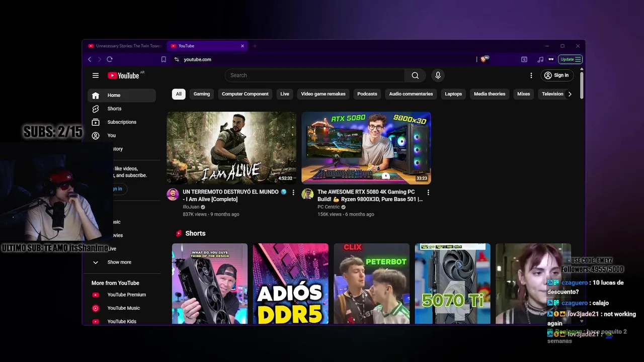Image resolution: width=644 pixels, height=362 pixels.
Task: Click the bookmark icon in address bar
Action: tap(164, 59)
